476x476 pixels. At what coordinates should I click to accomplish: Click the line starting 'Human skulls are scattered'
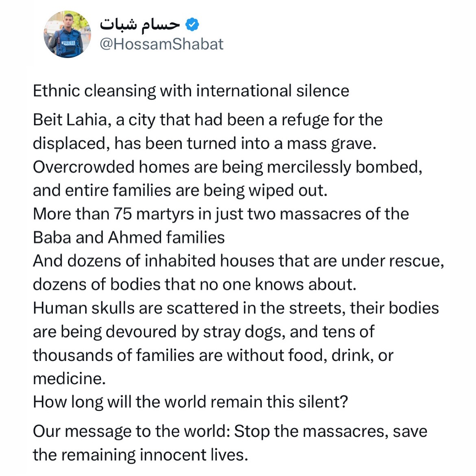pyautogui.click(x=236, y=308)
